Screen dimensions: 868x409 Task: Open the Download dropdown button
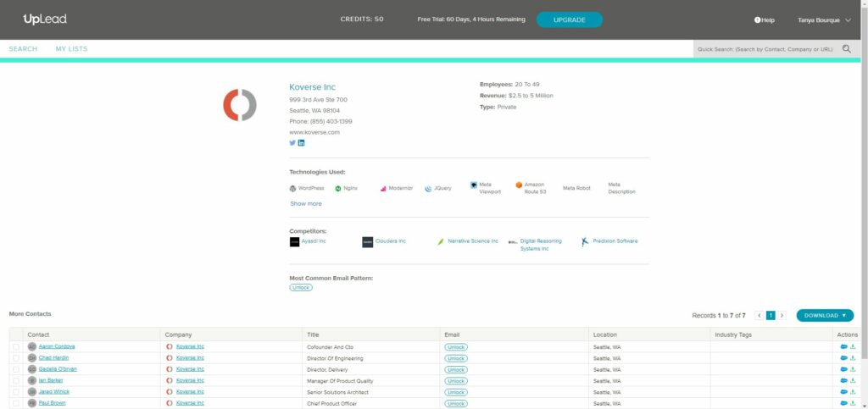825,316
